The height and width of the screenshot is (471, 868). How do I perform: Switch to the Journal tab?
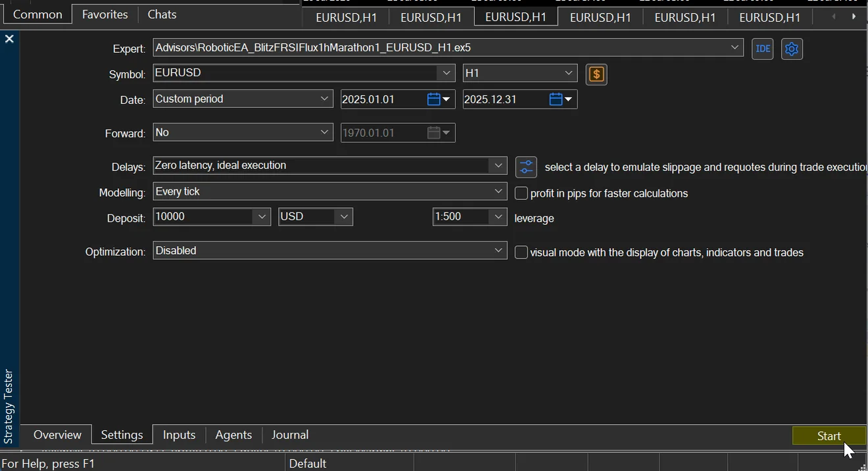coord(290,435)
